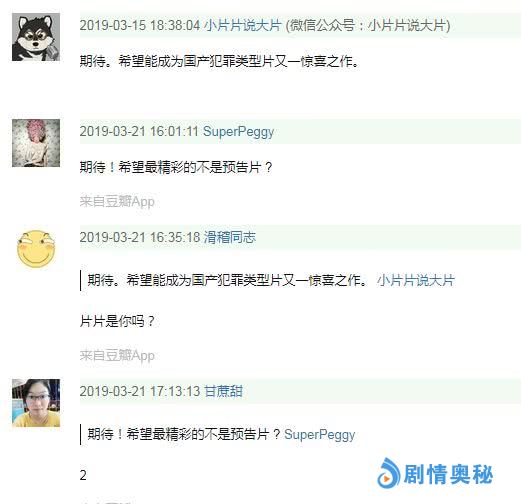Click the 剧情奥秘 watermark logo icon
This screenshot has height=504, width=521.
[x=388, y=473]
